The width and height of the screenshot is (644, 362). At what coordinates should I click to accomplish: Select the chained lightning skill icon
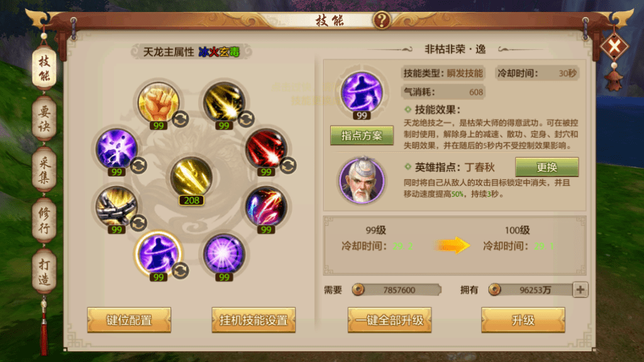point(116,206)
